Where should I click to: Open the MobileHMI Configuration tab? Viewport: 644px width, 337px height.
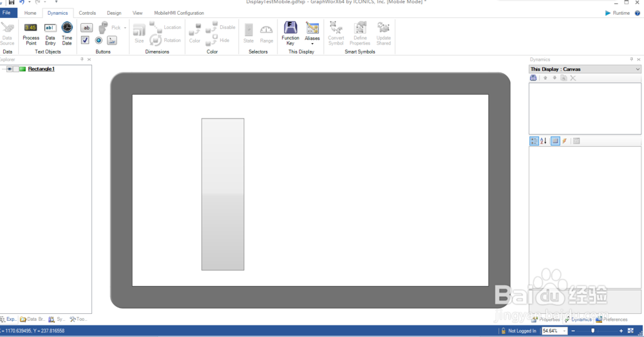(179, 13)
